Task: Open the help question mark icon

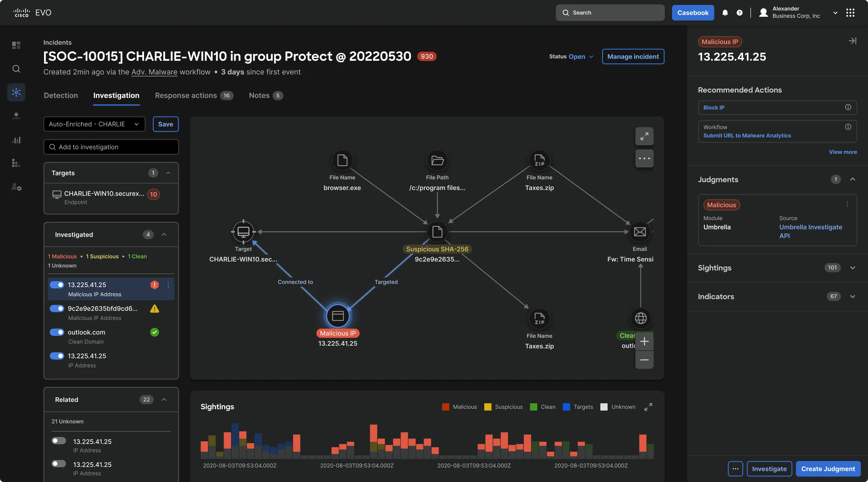Action: 740,13
